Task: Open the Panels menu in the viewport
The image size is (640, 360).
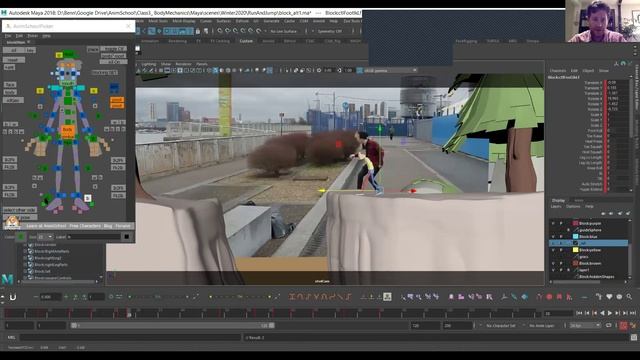Action: (202, 64)
